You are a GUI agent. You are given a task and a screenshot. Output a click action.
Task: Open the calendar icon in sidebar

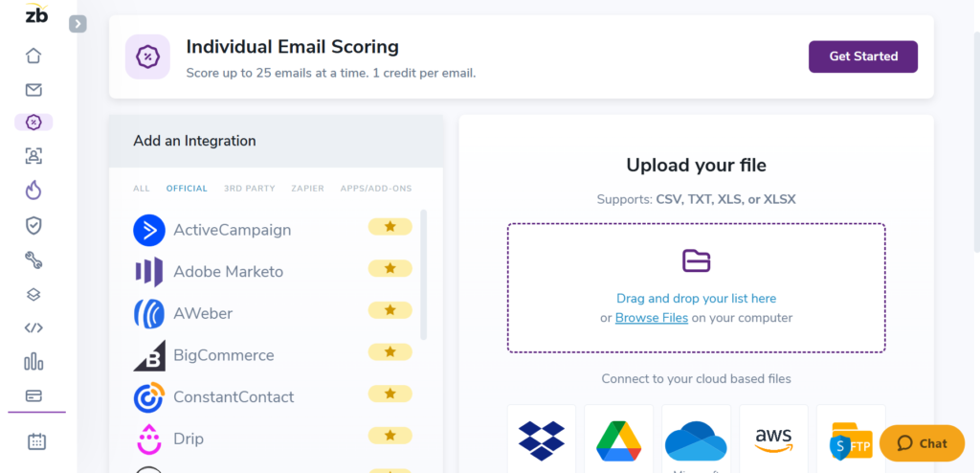pos(37,441)
